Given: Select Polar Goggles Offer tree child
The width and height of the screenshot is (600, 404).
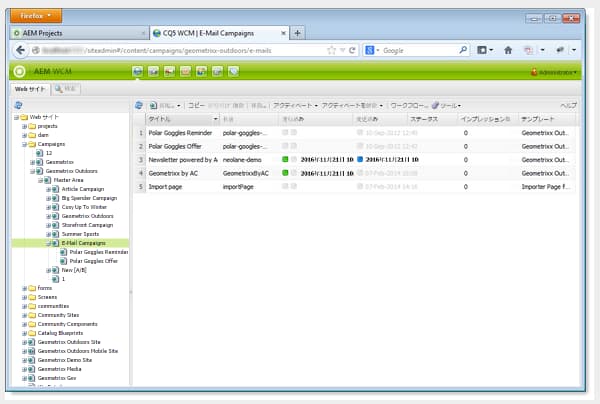Looking at the screenshot, I should pos(93,261).
